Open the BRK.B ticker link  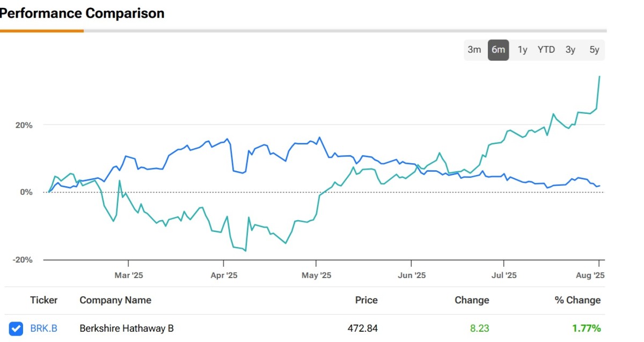43,328
